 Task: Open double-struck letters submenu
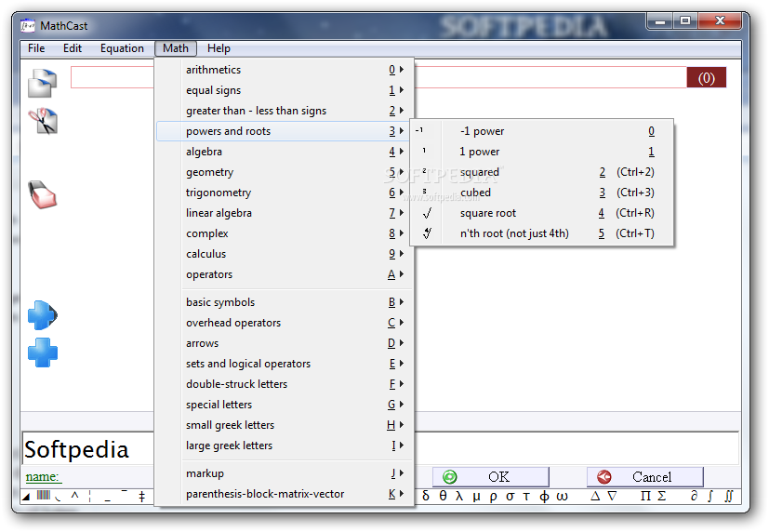[x=285, y=384]
